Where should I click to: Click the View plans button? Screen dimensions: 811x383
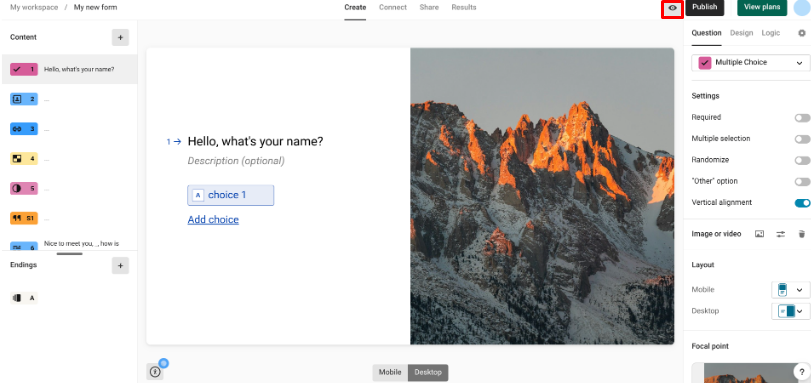(762, 7)
